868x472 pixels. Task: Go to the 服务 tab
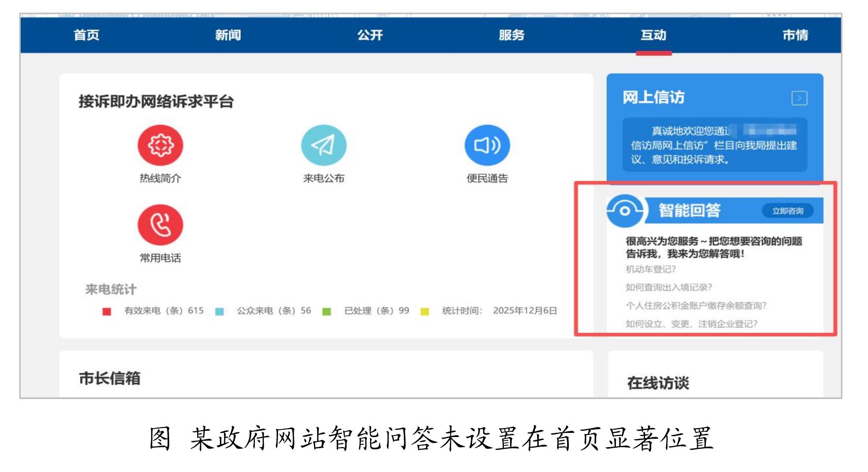(511, 35)
